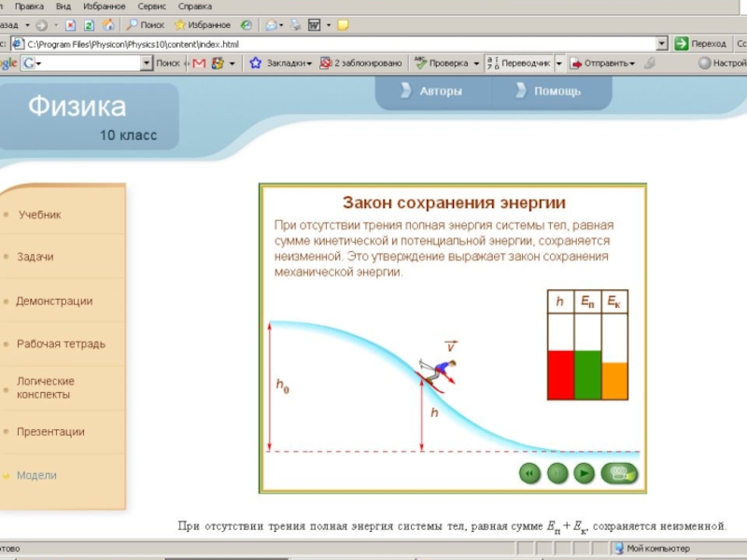747x560 pixels.
Task: Click the green Refresh page icon
Action: point(89,25)
